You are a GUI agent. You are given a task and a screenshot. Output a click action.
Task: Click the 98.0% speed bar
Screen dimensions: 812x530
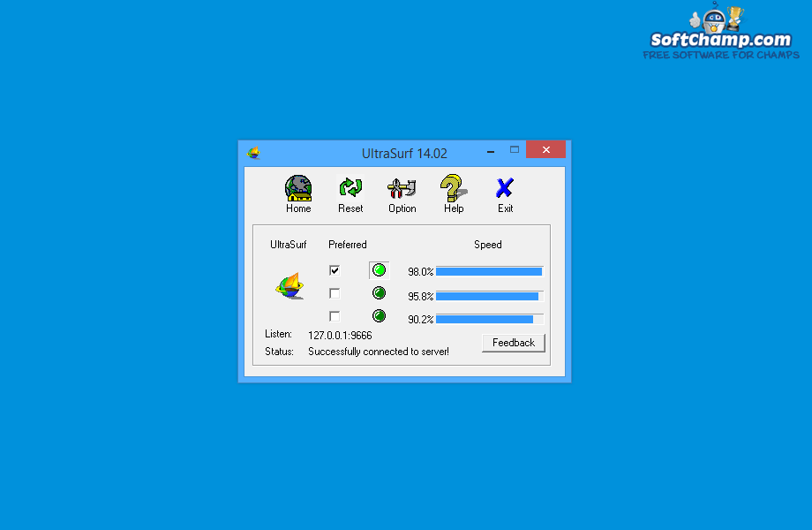tap(490, 271)
